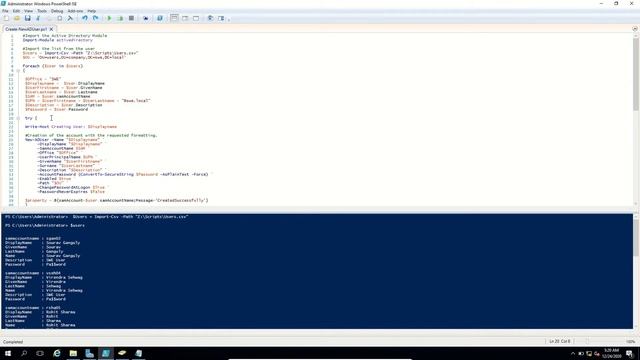The image size is (640, 360).
Task: Click the $users prompt line in the console
Action: coord(45,225)
